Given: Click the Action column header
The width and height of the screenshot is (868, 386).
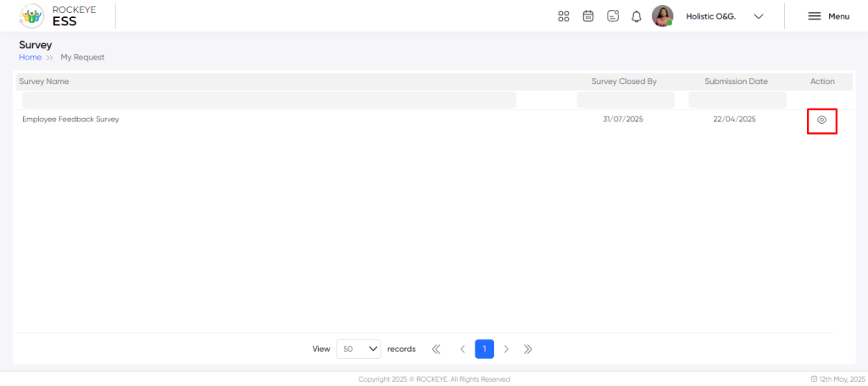Looking at the screenshot, I should click(822, 81).
